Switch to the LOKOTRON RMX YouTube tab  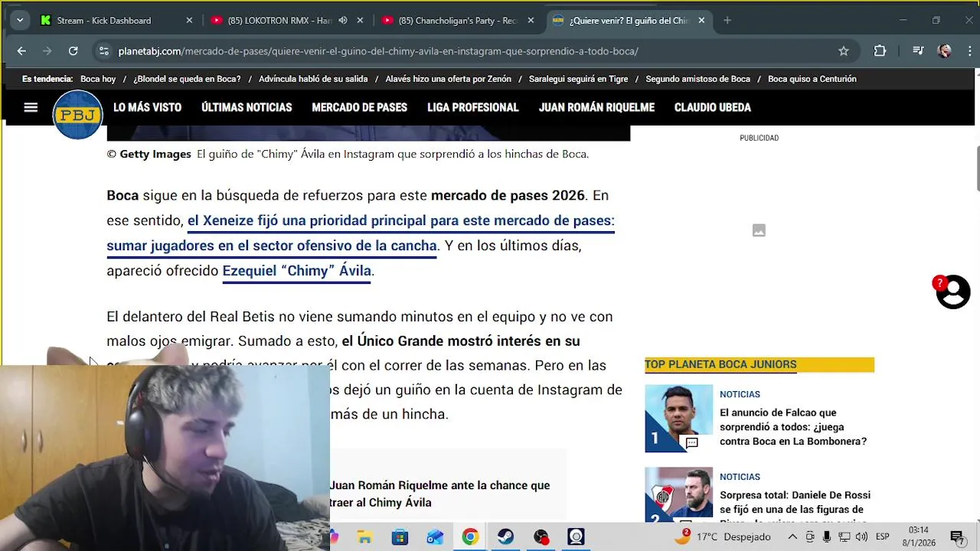pyautogui.click(x=280, y=21)
